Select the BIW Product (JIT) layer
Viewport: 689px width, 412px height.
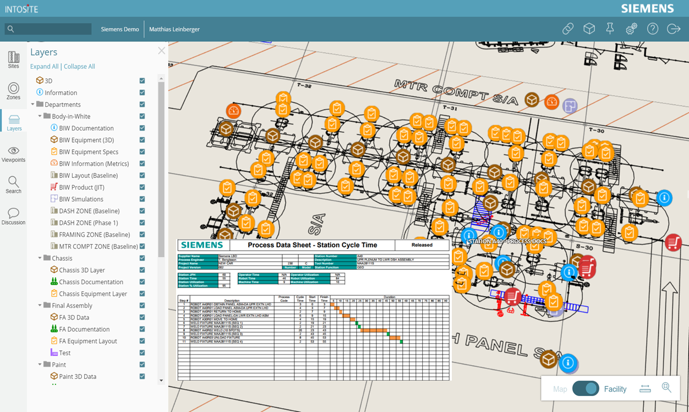(82, 188)
